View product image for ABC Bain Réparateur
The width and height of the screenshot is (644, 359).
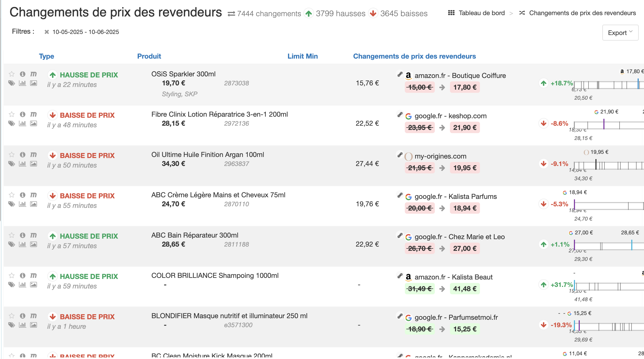(33, 244)
